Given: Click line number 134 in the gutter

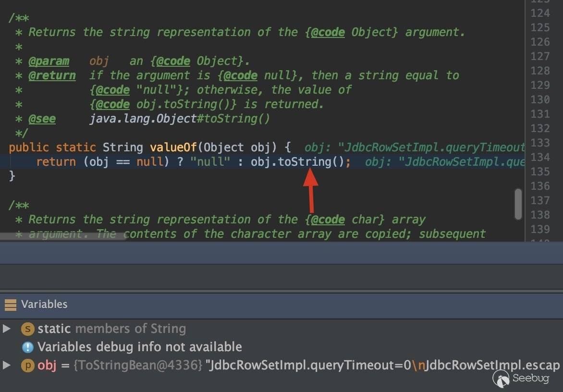Looking at the screenshot, I should coord(540,157).
